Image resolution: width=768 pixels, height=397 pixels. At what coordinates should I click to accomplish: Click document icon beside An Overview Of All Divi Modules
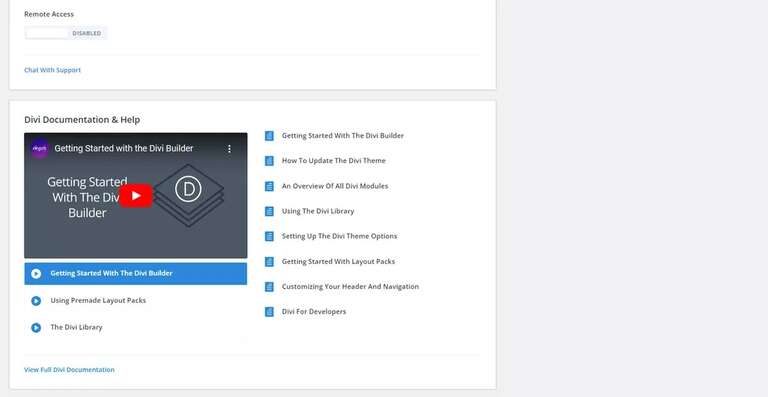tap(269, 186)
